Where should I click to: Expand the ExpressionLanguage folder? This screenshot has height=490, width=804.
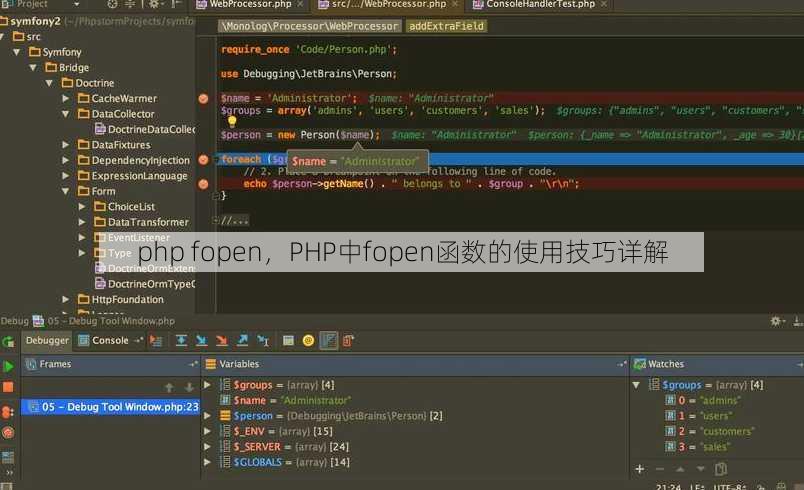click(66, 176)
